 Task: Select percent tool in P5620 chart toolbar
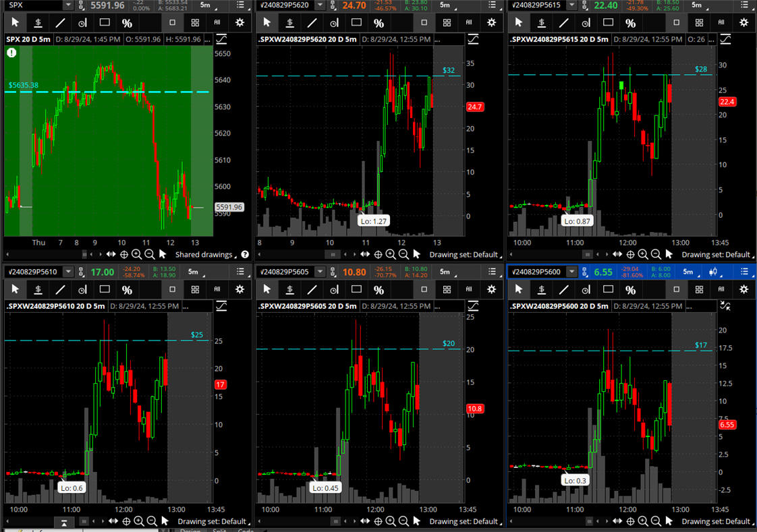pos(378,22)
